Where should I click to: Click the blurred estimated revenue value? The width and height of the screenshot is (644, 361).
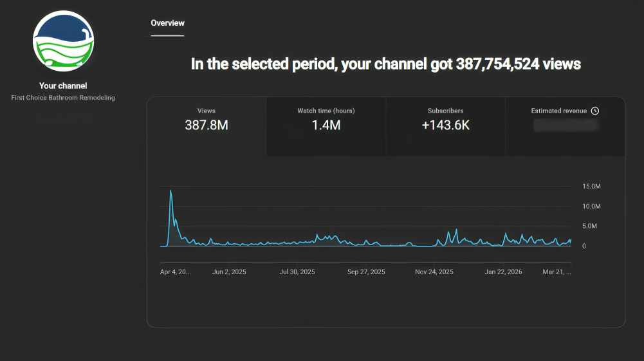click(566, 125)
